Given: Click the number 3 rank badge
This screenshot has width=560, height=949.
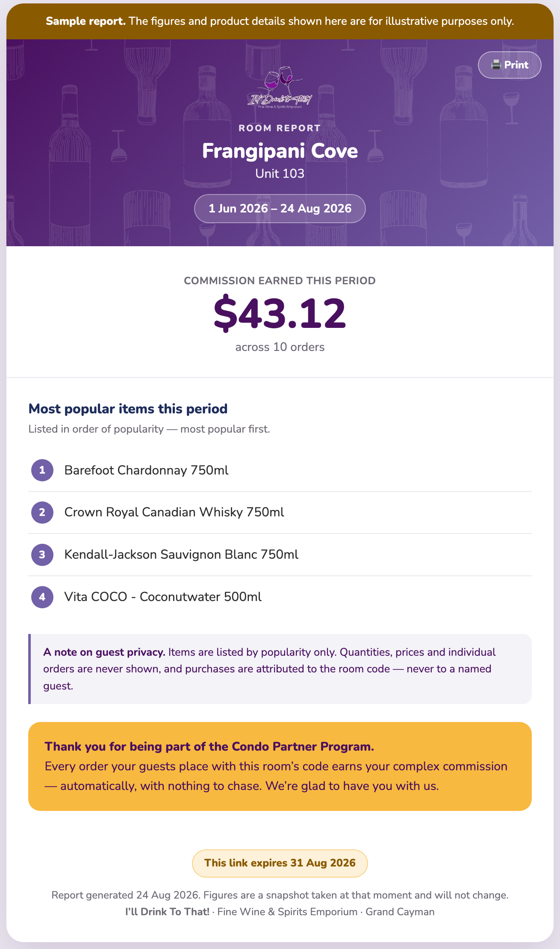Looking at the screenshot, I should 42,554.
